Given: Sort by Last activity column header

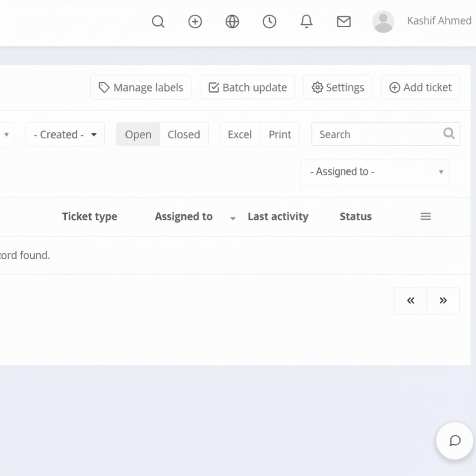Looking at the screenshot, I should click(278, 217).
